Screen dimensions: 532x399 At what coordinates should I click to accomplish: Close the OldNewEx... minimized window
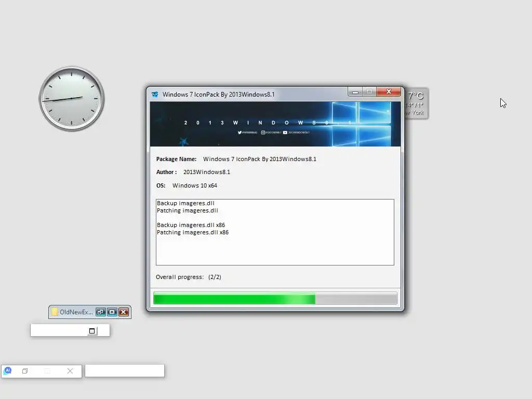click(x=124, y=312)
